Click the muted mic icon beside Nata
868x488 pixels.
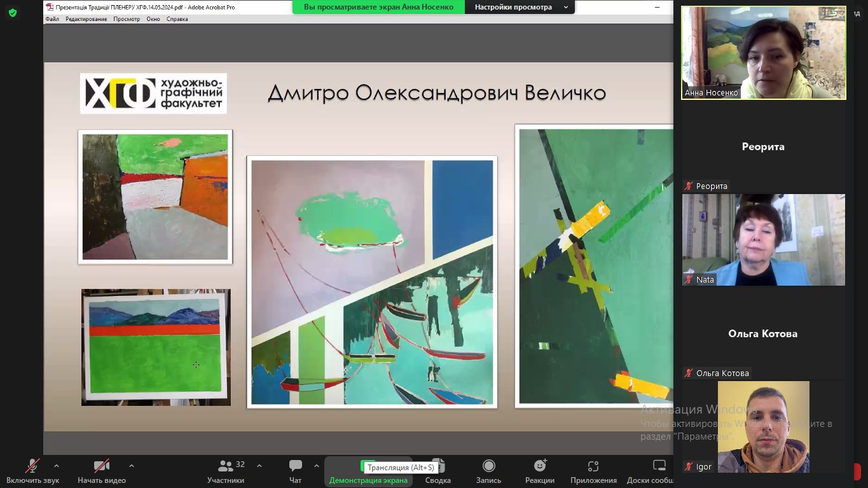pyautogui.click(x=689, y=279)
